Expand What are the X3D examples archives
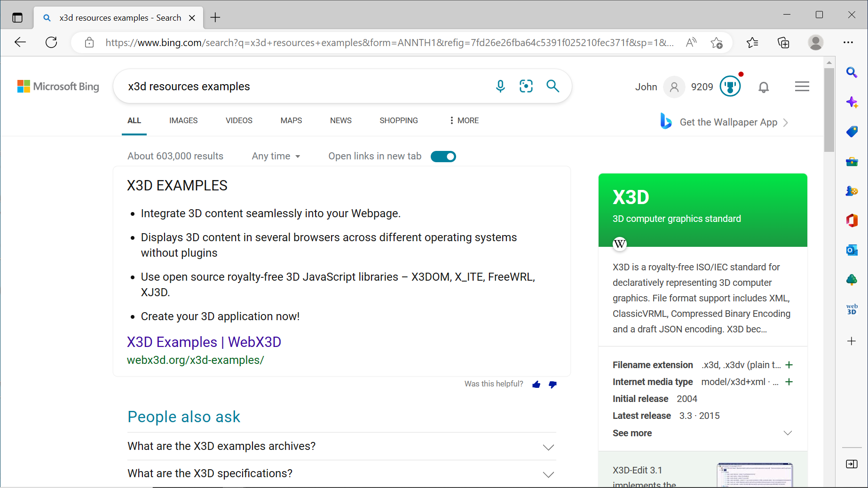Screen dimensions: 868x488 [341, 446]
